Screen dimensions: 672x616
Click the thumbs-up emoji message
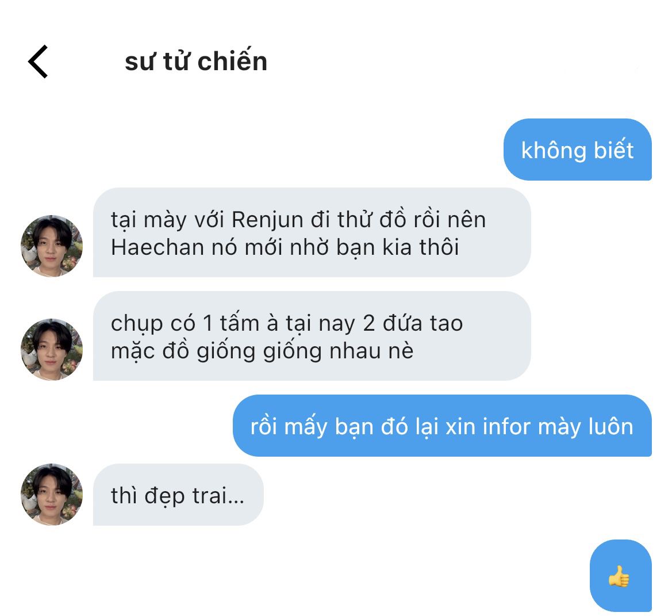621,575
